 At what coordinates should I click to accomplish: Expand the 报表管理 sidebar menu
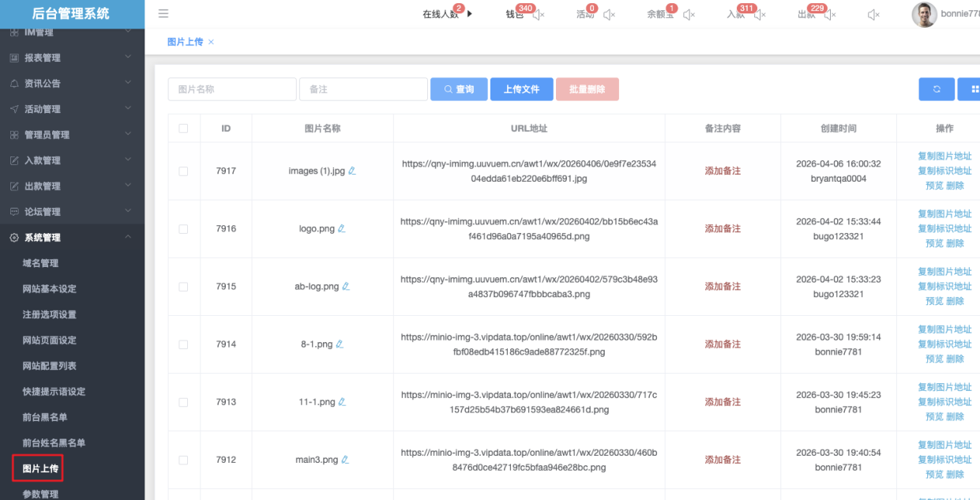[71, 58]
